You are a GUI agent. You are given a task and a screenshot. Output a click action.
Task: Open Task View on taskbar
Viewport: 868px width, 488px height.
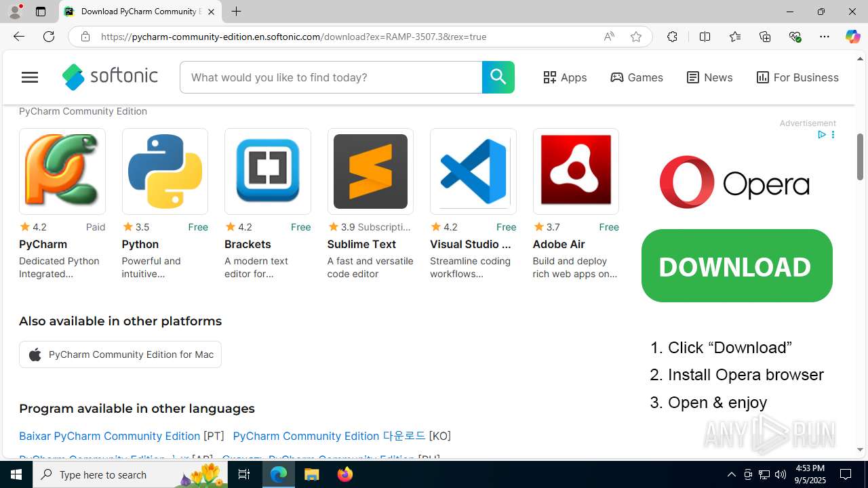point(244,474)
